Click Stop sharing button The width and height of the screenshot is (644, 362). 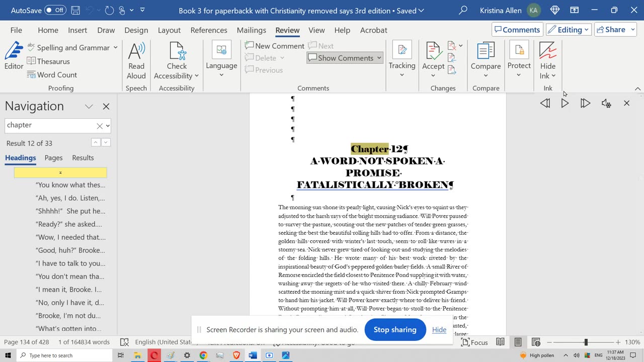[x=395, y=330]
